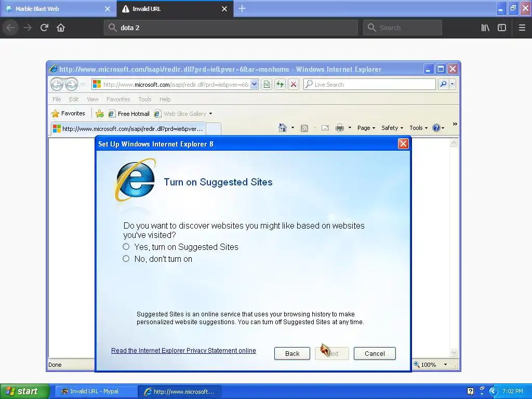Click the IE forward navigation arrow

pyautogui.click(x=71, y=84)
